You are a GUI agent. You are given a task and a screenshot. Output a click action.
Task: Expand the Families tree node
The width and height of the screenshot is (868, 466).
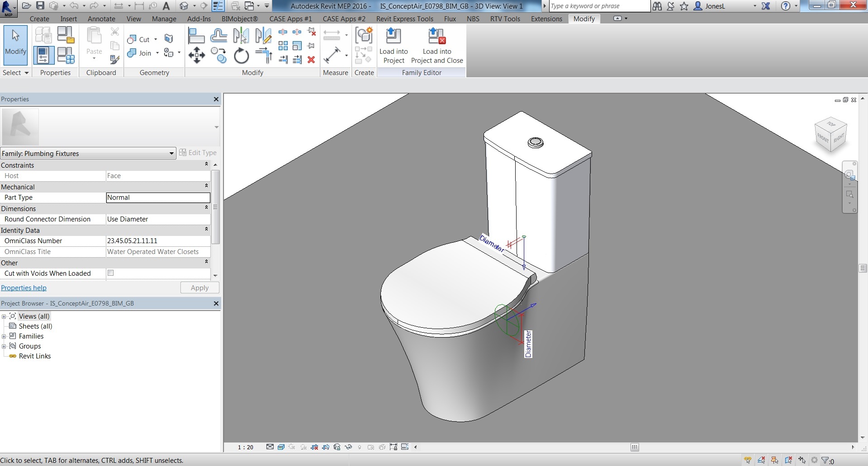click(4, 336)
